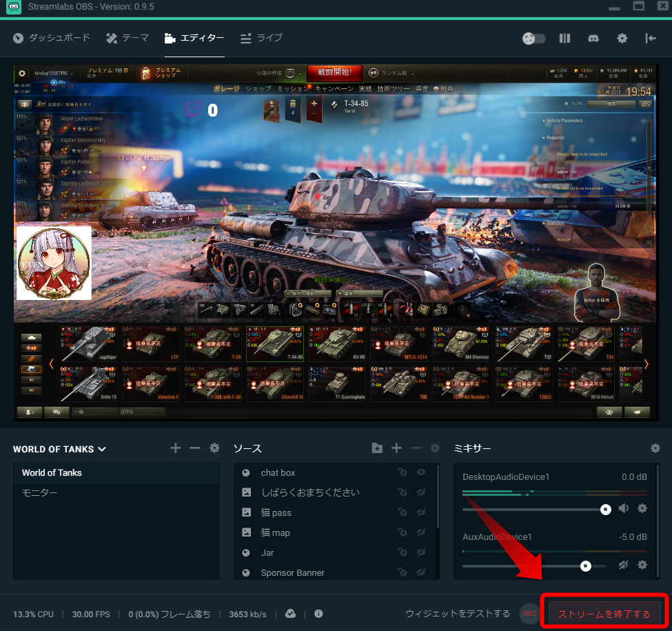Open the ライブ tab
This screenshot has width=672, height=631.
click(x=261, y=38)
